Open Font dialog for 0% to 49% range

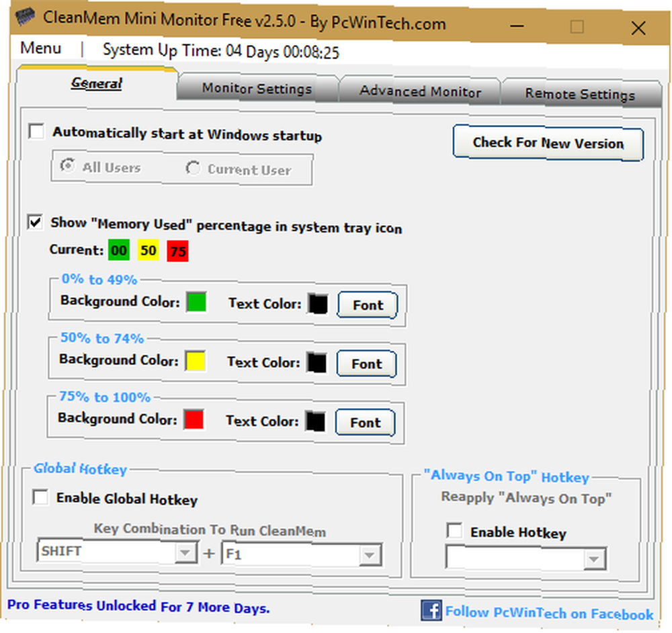(368, 305)
